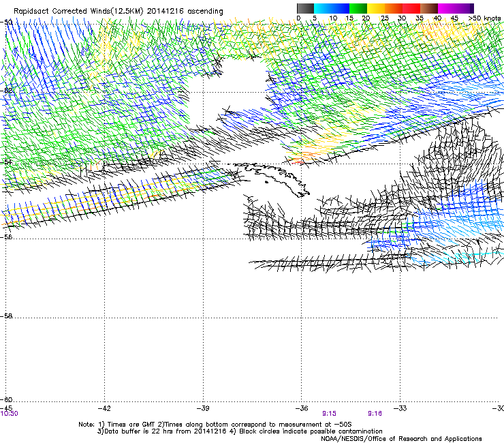
Task: Click the brown 35-40 knots legend swatch
Action: 429,8
